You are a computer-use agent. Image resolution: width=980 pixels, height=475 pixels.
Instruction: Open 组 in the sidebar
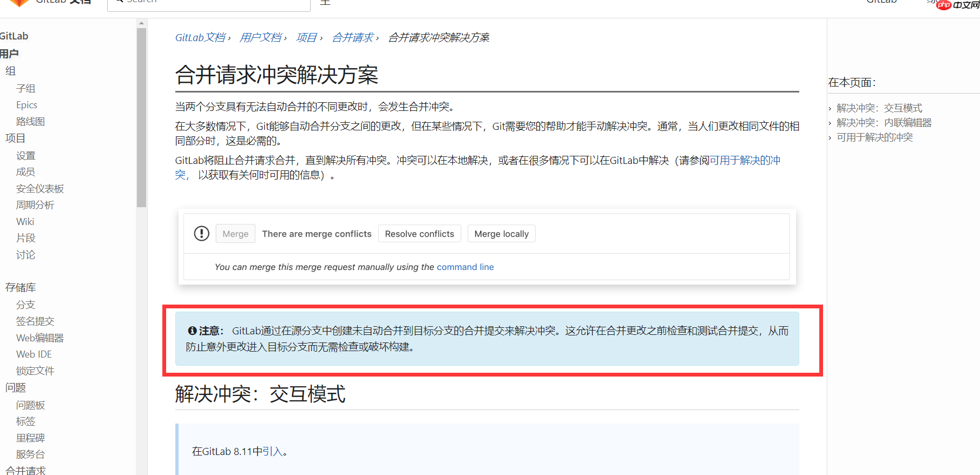pos(10,71)
